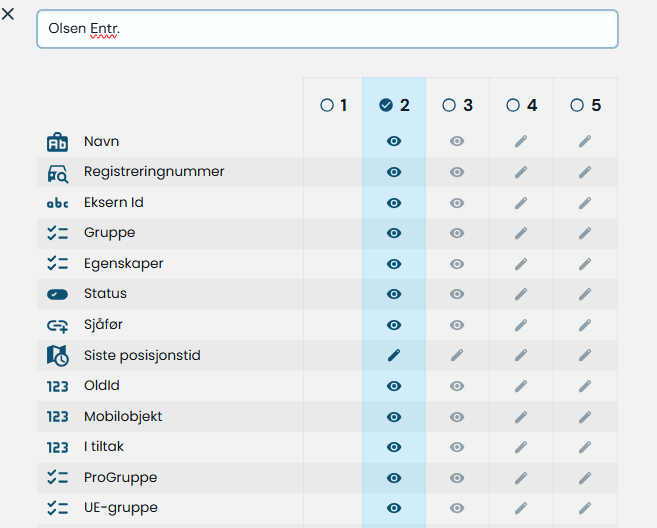
Task: Select the column 5 radio button
Action: (x=577, y=105)
